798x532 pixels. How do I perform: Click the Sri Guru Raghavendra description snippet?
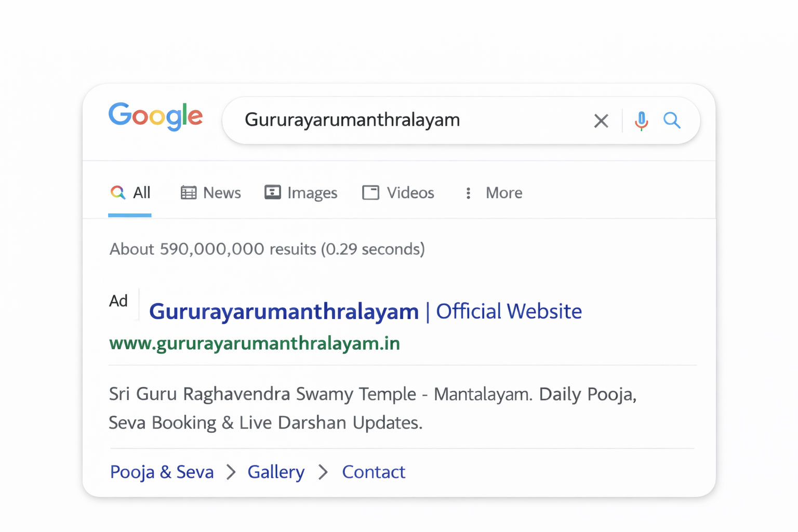pyautogui.click(x=373, y=408)
